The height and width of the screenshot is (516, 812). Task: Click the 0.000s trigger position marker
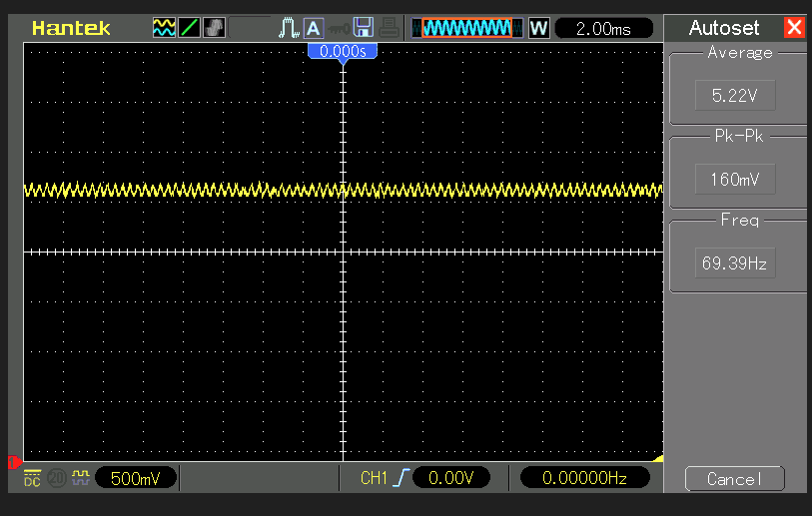(x=343, y=50)
